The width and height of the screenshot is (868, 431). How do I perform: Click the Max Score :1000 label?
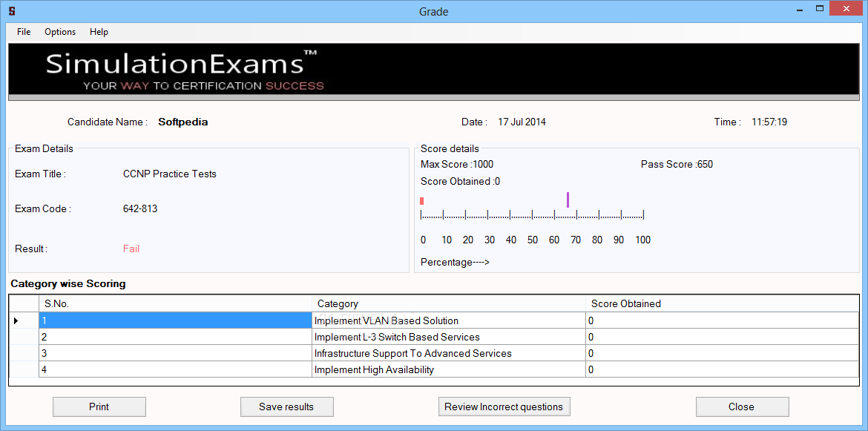pyautogui.click(x=457, y=165)
